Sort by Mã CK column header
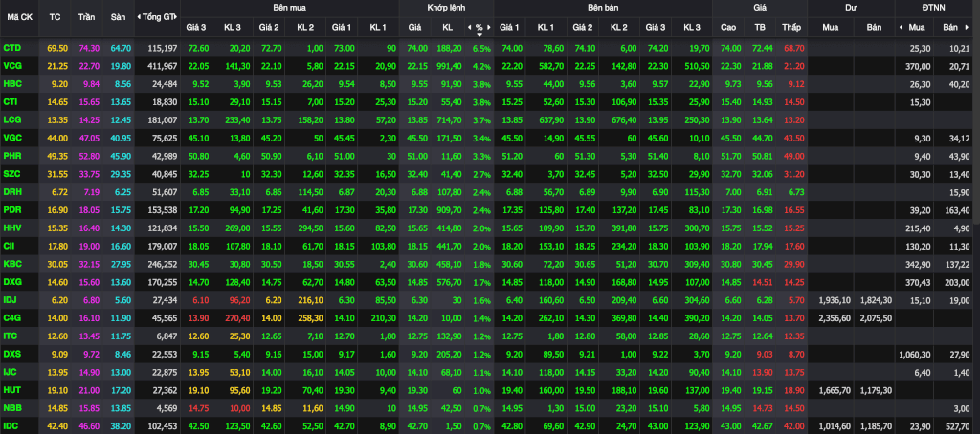The height and width of the screenshot is (434, 980). pyautogui.click(x=19, y=17)
